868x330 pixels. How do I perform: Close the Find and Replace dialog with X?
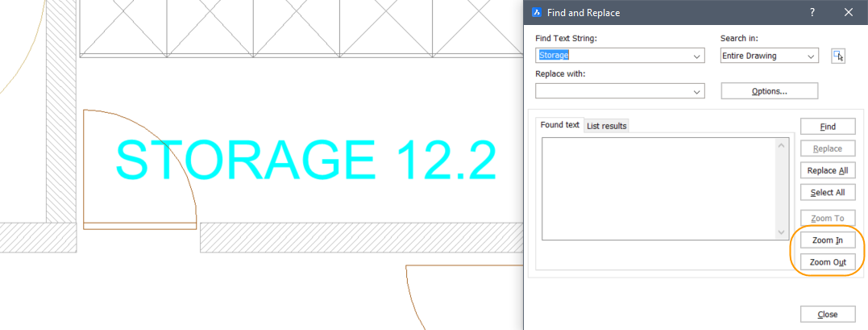point(849,12)
